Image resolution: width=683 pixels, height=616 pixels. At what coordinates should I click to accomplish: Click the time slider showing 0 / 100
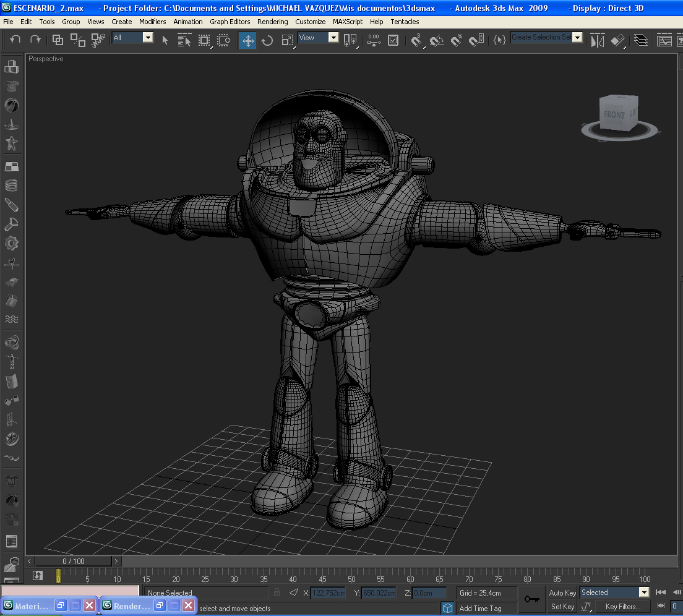tap(74, 561)
